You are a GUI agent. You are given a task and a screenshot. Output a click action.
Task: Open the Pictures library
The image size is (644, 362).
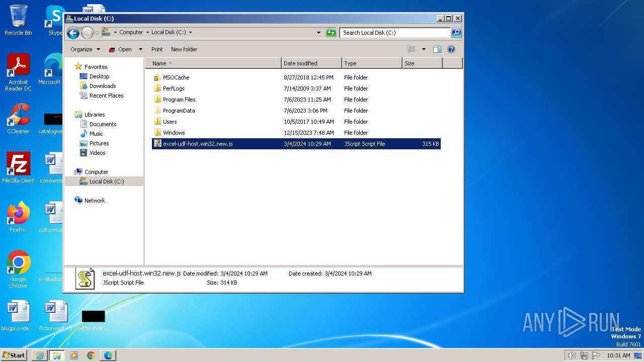[x=99, y=143]
